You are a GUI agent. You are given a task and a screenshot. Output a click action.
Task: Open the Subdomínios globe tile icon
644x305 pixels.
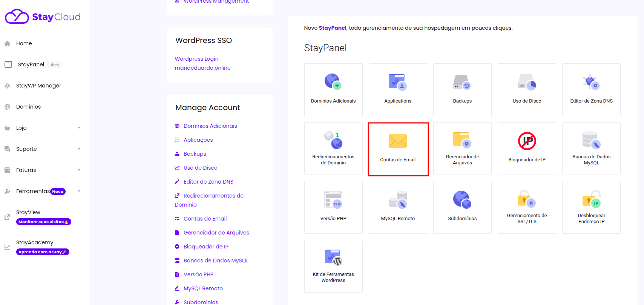462,199
